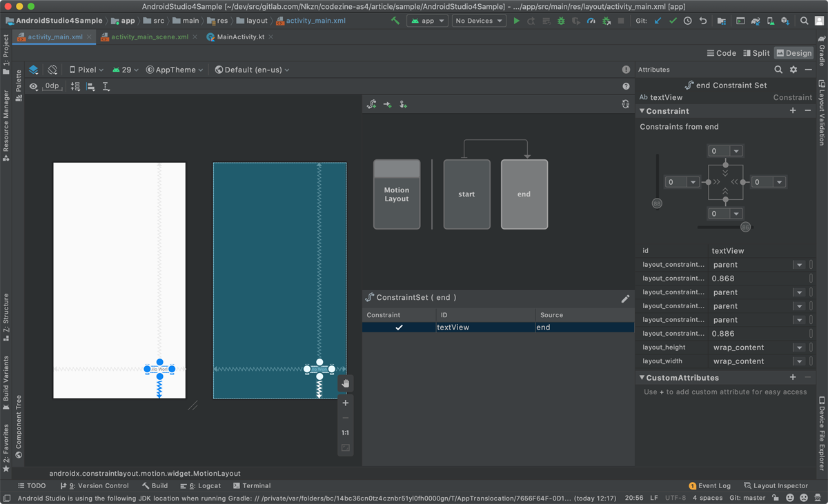The width and height of the screenshot is (828, 504).
Task: Open layout_height wrap_content dropdown
Action: click(799, 347)
